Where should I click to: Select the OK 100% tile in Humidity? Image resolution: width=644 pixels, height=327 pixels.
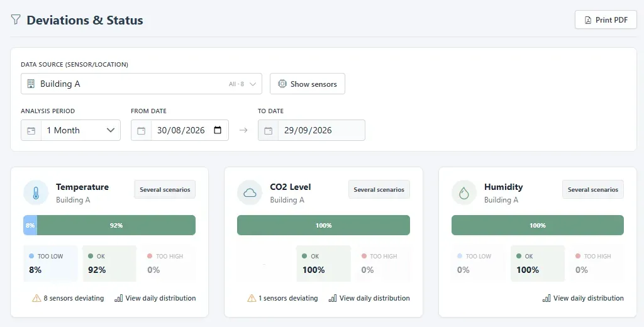538,263
